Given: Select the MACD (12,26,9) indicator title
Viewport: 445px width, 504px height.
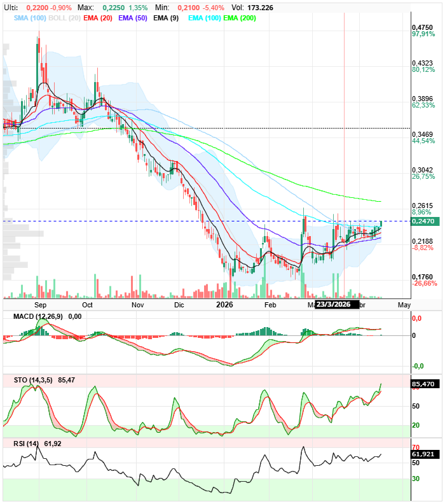Looking at the screenshot, I should [x=38, y=317].
